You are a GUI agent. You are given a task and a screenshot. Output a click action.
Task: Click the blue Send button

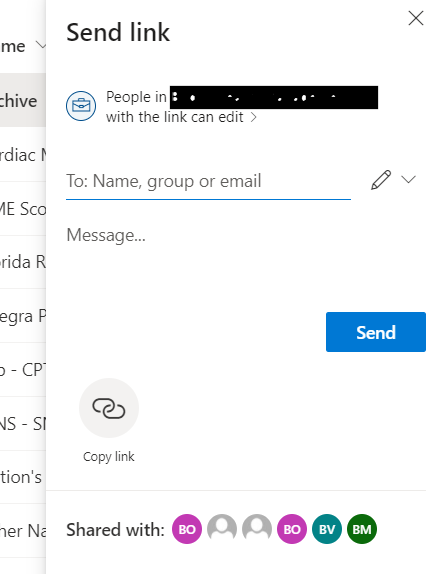[376, 332]
